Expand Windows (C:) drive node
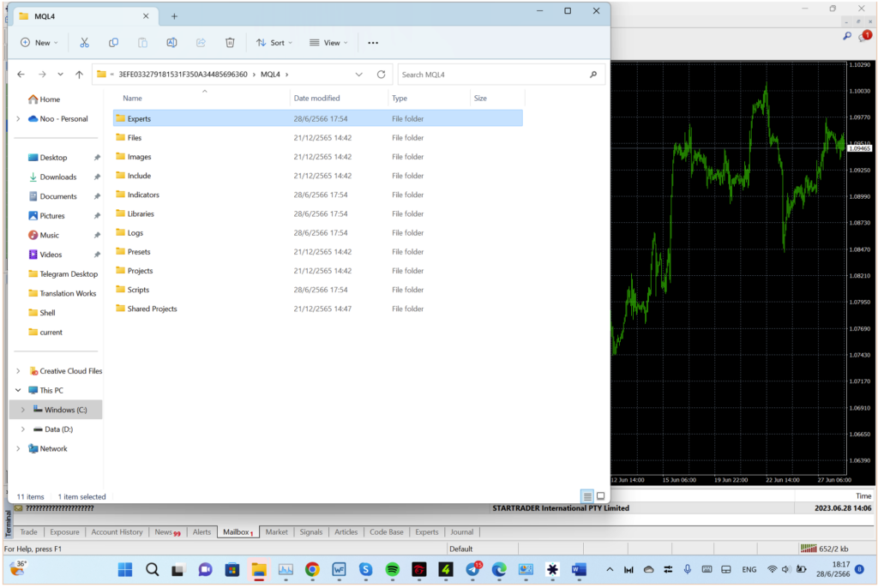878x588 pixels. coord(23,410)
